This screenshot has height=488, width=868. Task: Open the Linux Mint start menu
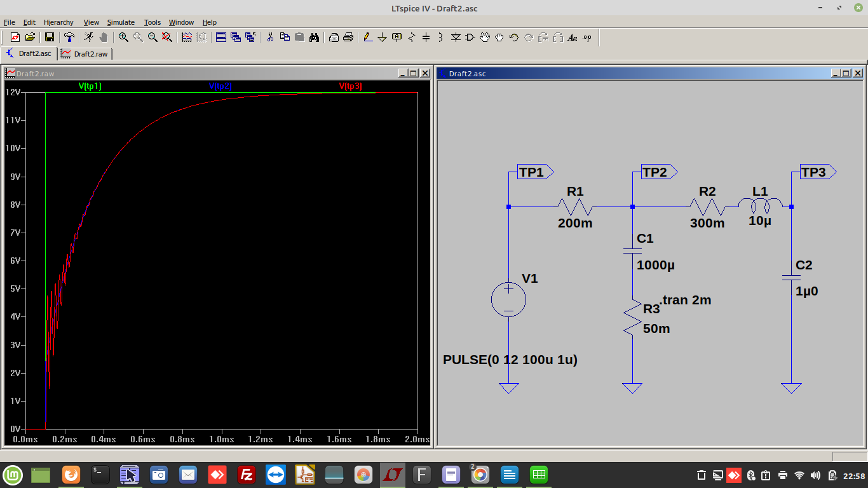(x=13, y=475)
